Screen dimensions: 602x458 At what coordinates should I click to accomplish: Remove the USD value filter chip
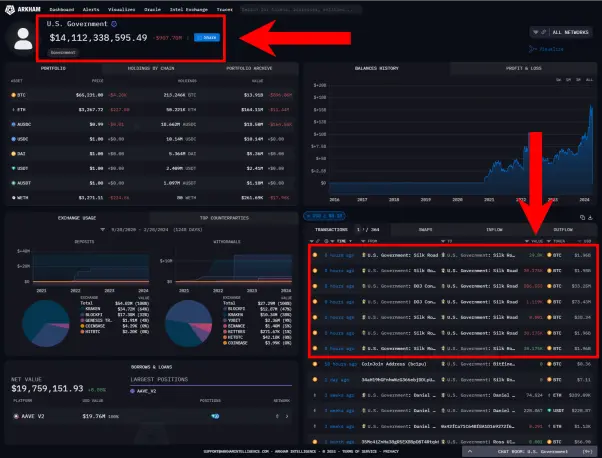coord(325,216)
